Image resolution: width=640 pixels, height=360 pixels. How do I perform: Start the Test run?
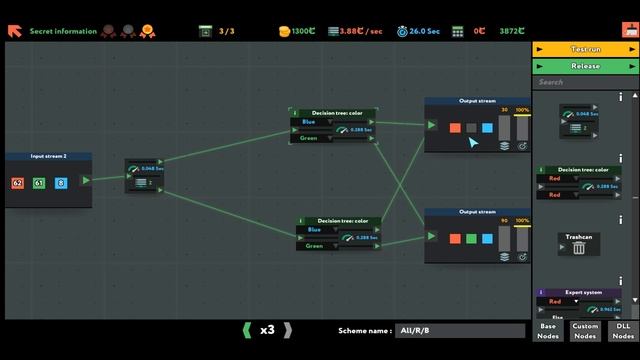point(586,49)
